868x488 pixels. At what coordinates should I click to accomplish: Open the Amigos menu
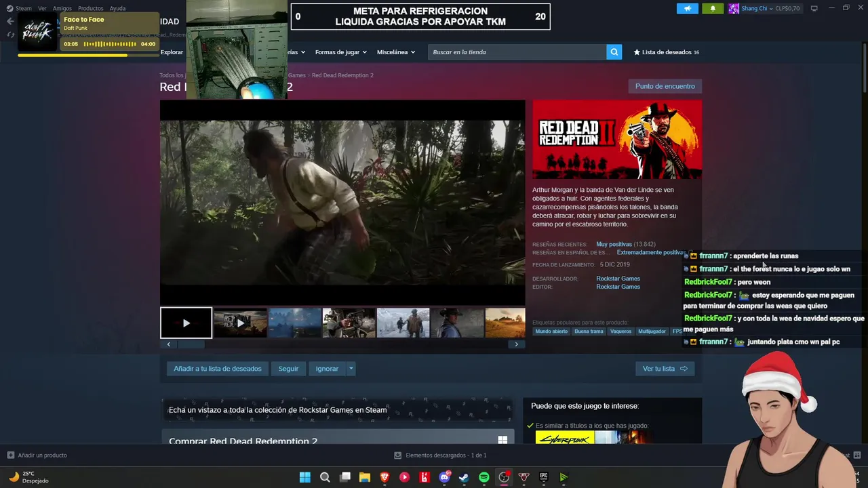(62, 8)
